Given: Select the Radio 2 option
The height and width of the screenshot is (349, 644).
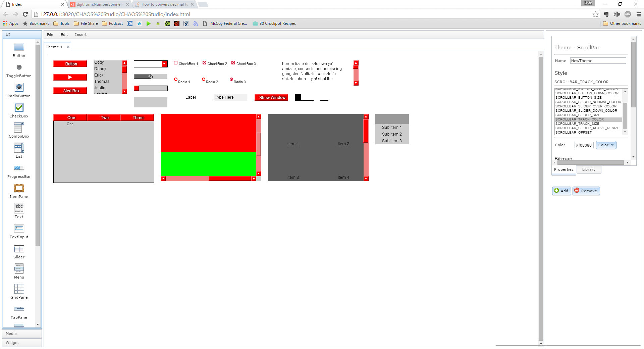Looking at the screenshot, I should pos(203,80).
